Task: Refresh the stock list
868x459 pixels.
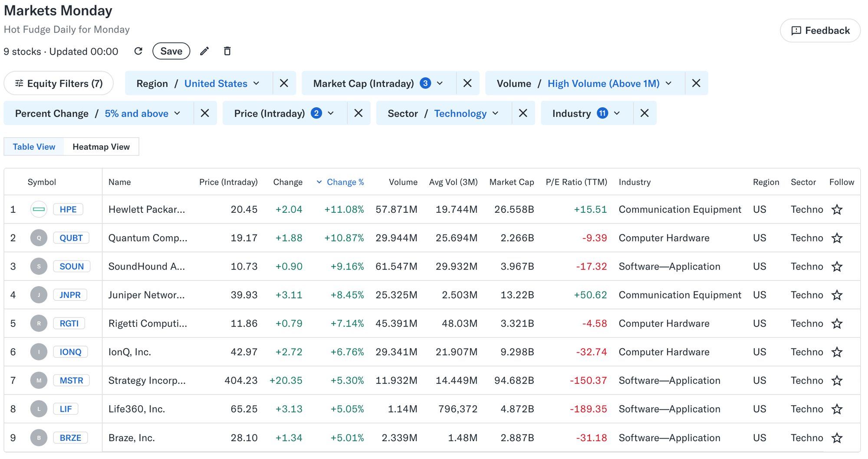Action: pyautogui.click(x=138, y=51)
